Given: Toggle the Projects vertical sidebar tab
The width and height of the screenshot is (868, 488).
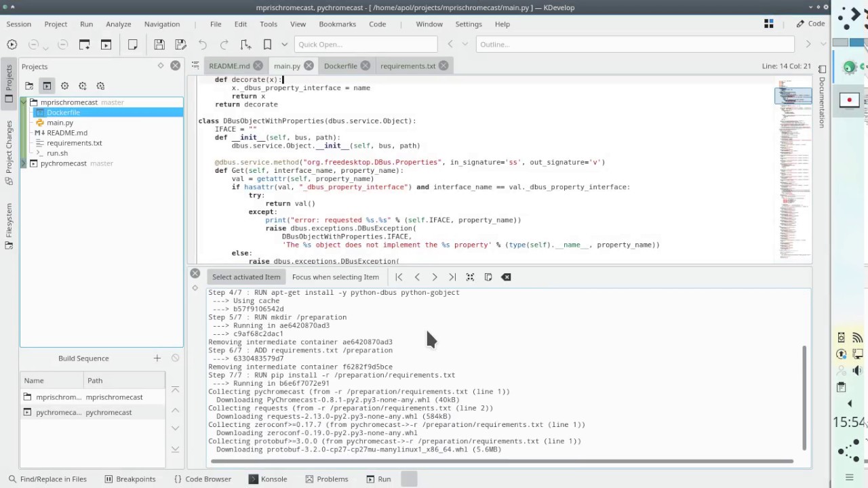Looking at the screenshot, I should coord(9,83).
